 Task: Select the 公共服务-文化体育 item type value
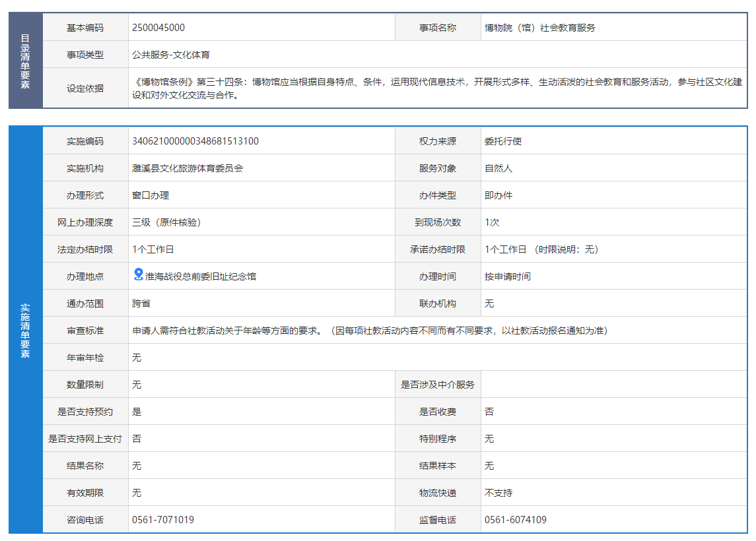click(x=171, y=55)
